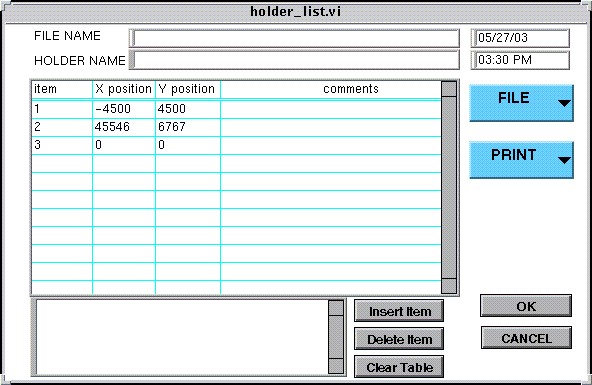Confirm with the OK button
The image size is (592, 385).
click(526, 306)
